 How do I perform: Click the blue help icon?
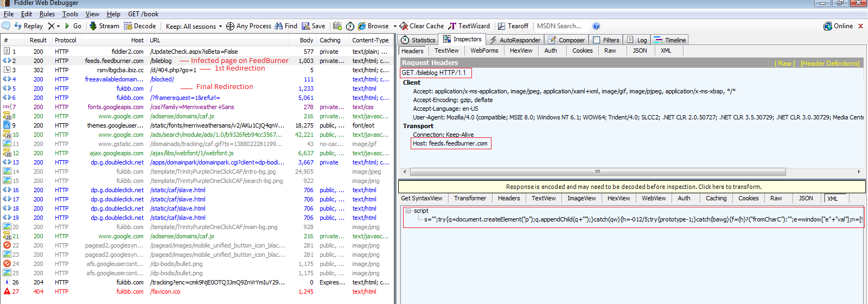pyautogui.click(x=596, y=26)
